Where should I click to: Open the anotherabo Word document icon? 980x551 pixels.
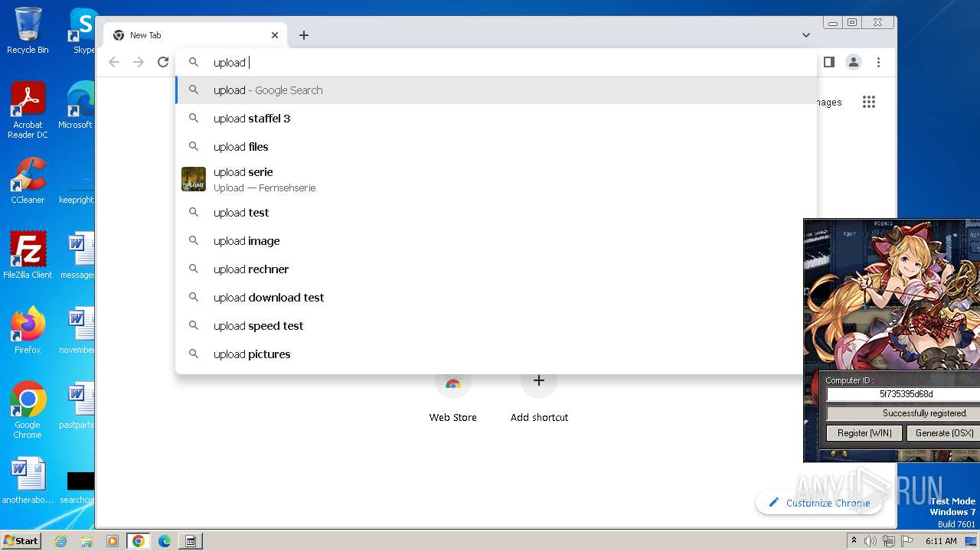point(28,481)
